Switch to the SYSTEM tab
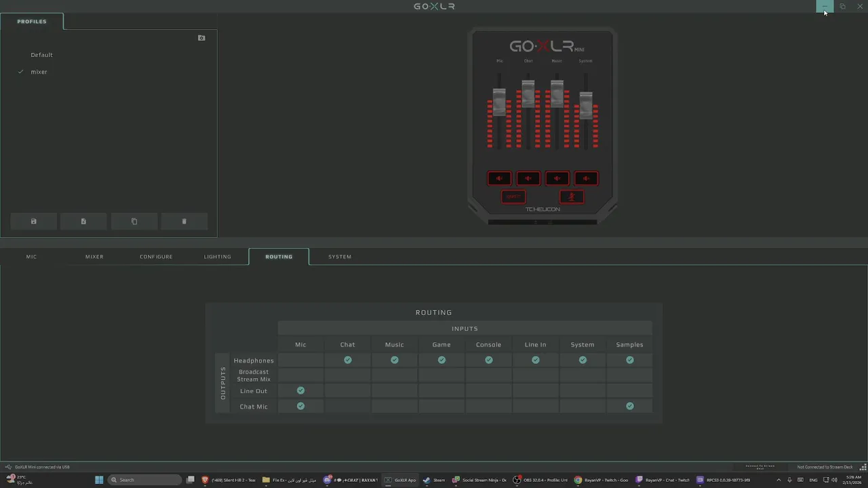The image size is (868, 488). point(340,257)
